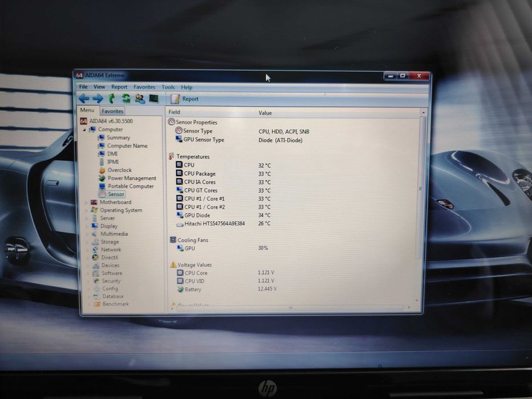Click the Cooling Fans fan icon

pyautogui.click(x=173, y=240)
